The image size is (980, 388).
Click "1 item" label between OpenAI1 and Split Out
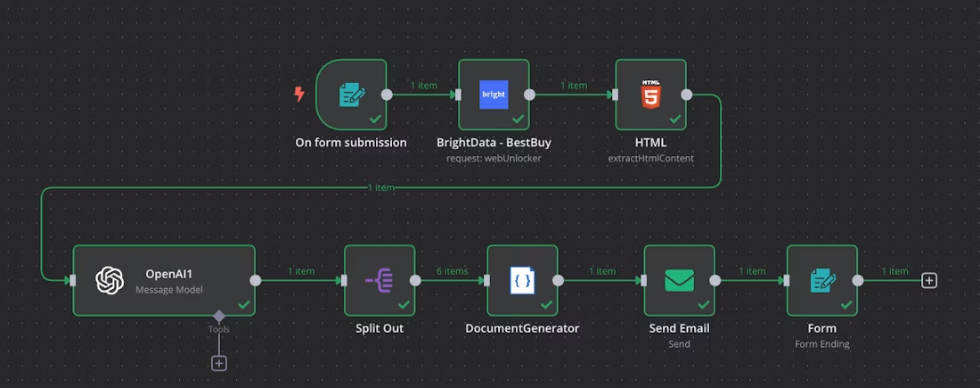point(301,271)
